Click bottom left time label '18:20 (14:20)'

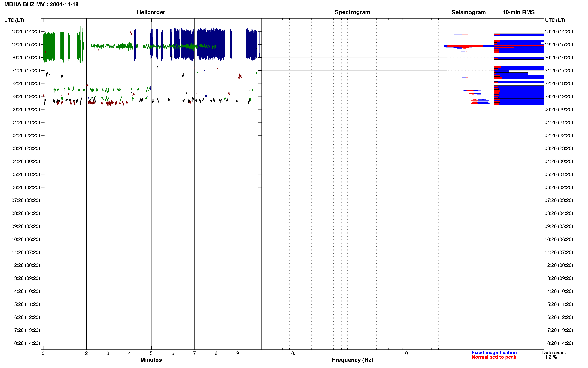pos(26,343)
